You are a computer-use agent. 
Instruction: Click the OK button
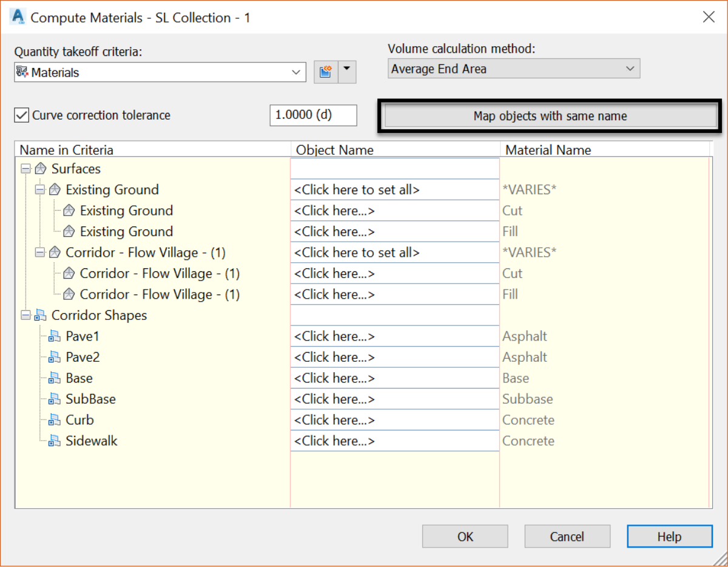click(x=465, y=537)
